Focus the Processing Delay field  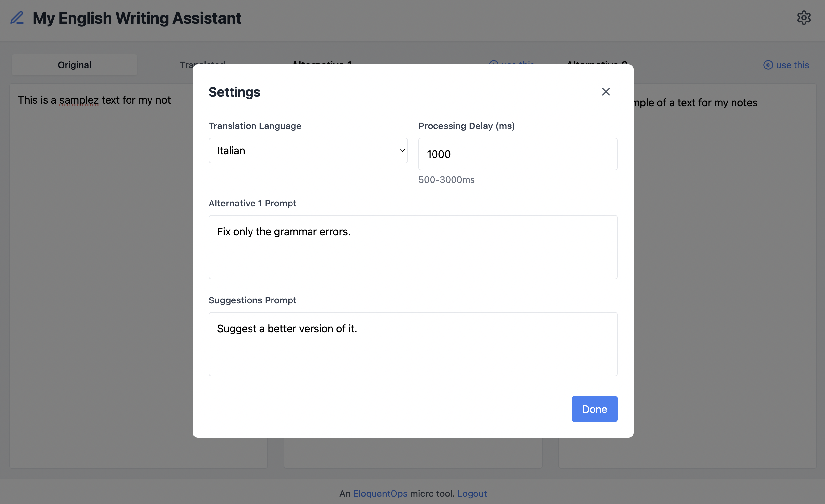pyautogui.click(x=517, y=154)
